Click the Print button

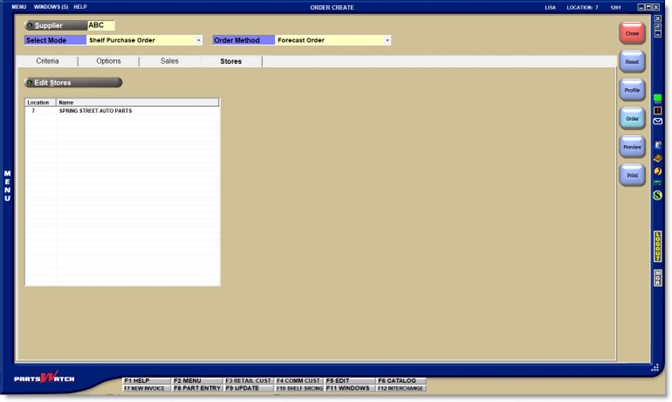click(631, 175)
